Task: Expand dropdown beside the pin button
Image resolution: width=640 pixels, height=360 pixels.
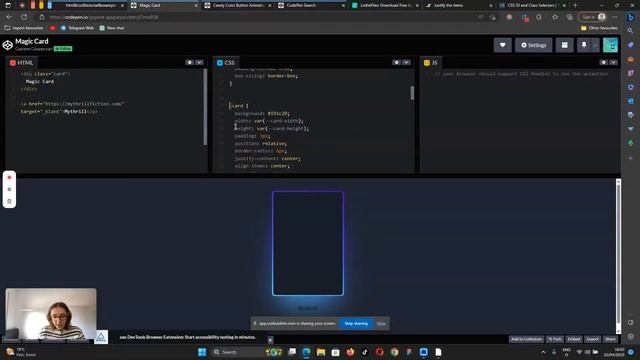Action: [x=595, y=45]
